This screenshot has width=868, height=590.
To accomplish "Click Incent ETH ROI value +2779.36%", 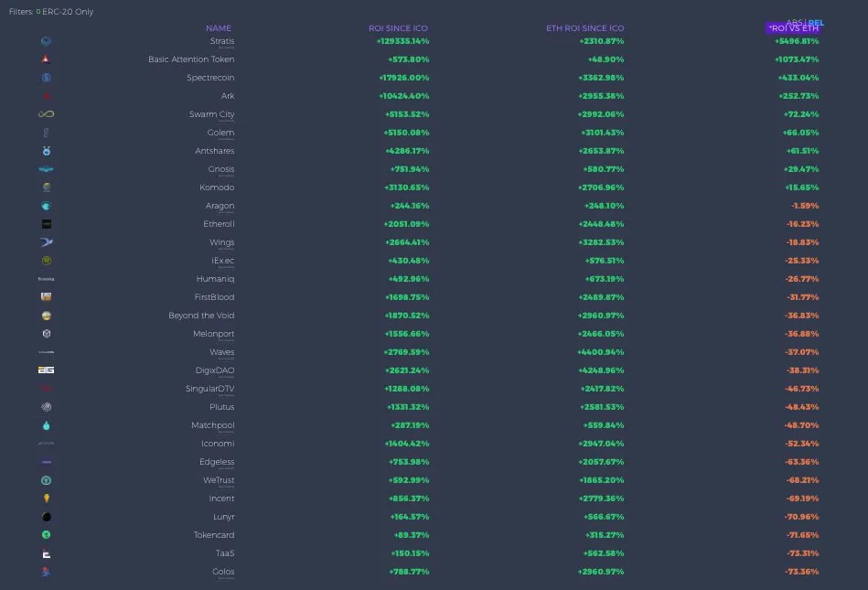I will coord(601,499).
